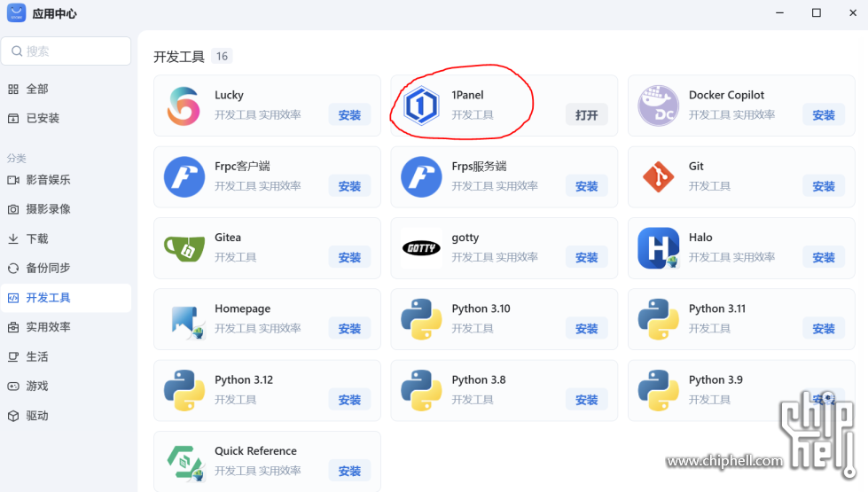The height and width of the screenshot is (492, 868).
Task: Select the 开发工具 category
Action: [x=66, y=298]
